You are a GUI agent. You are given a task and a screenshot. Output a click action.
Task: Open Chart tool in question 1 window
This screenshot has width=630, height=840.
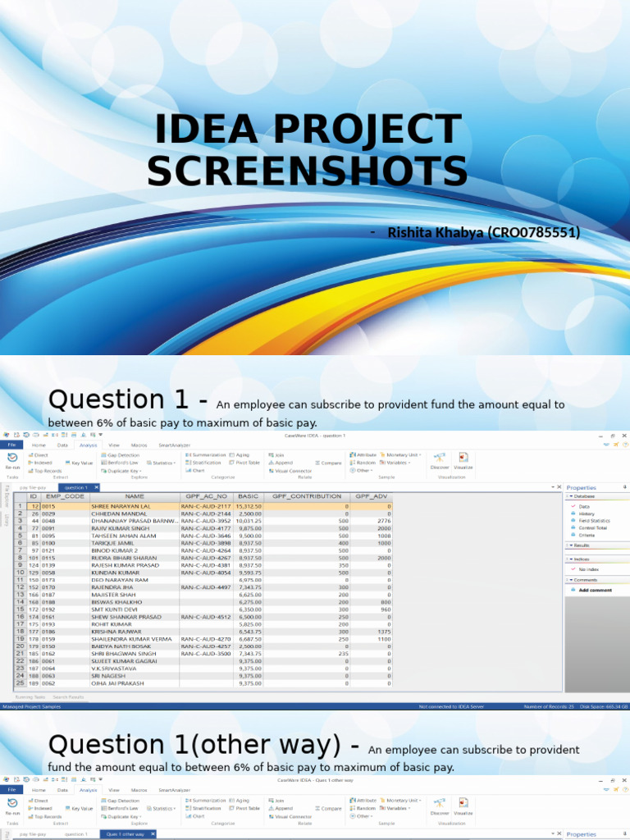(x=195, y=470)
